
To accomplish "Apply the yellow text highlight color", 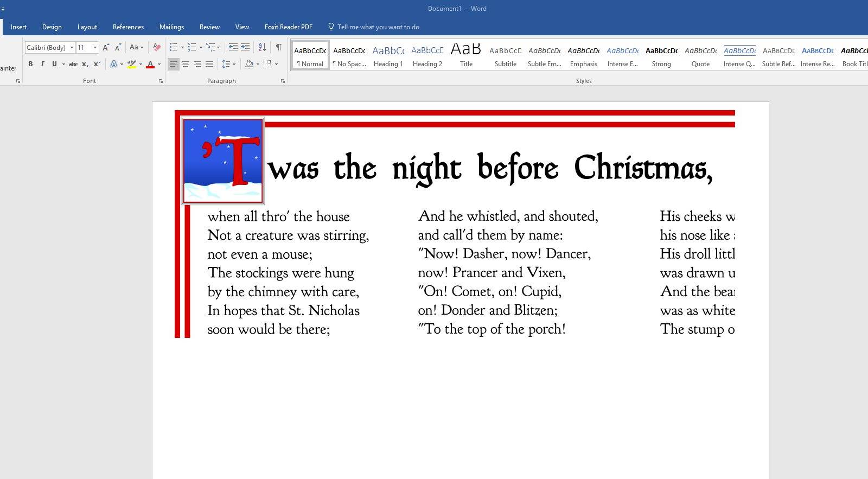I will [131, 64].
